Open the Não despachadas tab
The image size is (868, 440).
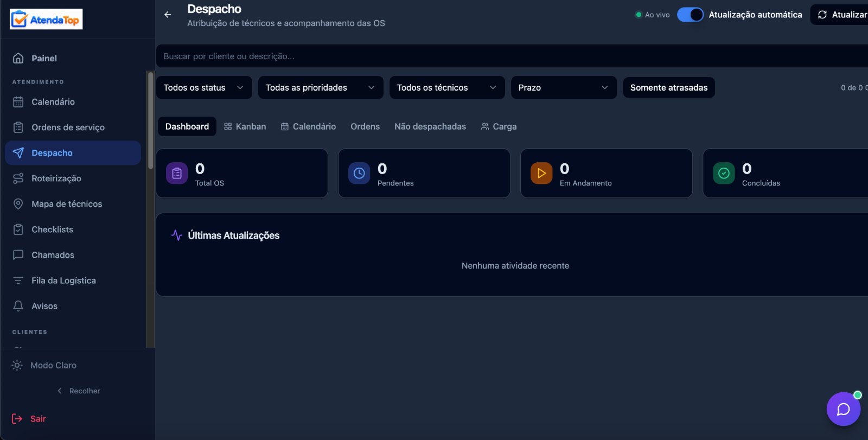[430, 126]
